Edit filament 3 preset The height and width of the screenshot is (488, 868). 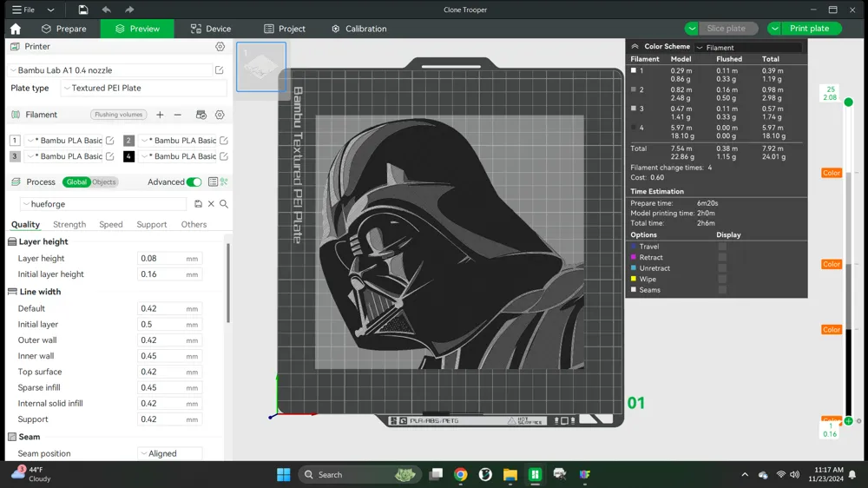(x=109, y=156)
